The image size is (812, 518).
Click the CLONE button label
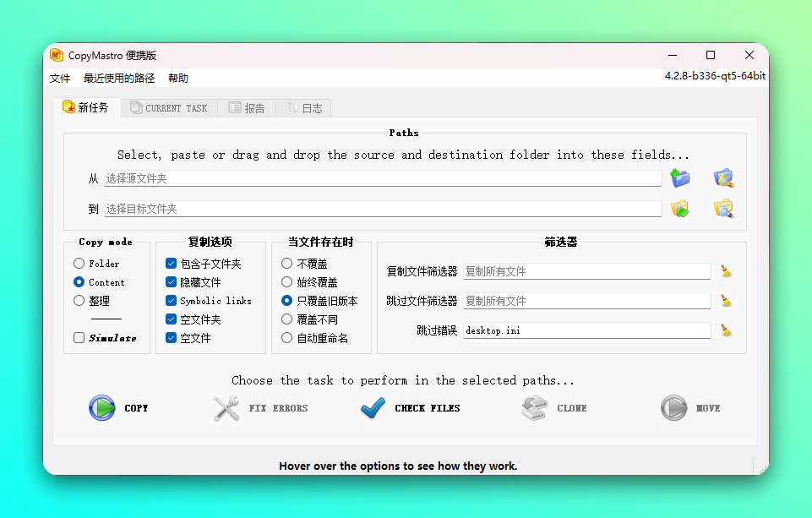(572, 408)
